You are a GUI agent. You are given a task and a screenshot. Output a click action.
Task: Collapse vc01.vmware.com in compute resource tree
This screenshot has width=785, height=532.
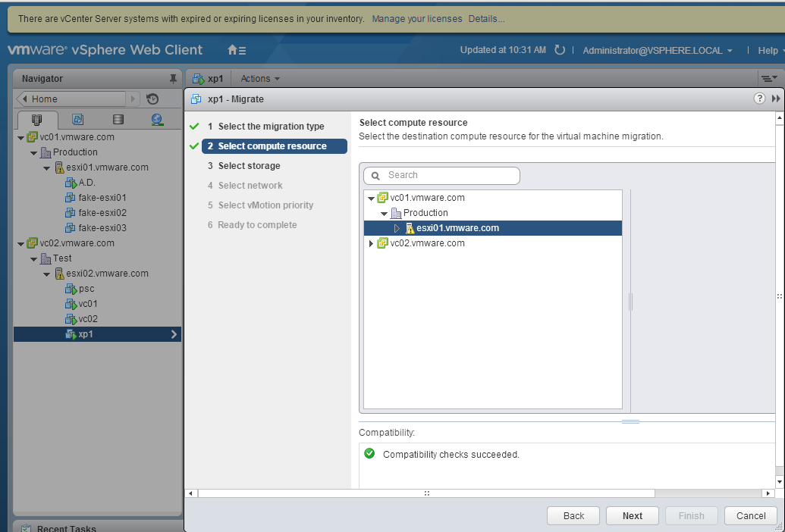coord(371,198)
